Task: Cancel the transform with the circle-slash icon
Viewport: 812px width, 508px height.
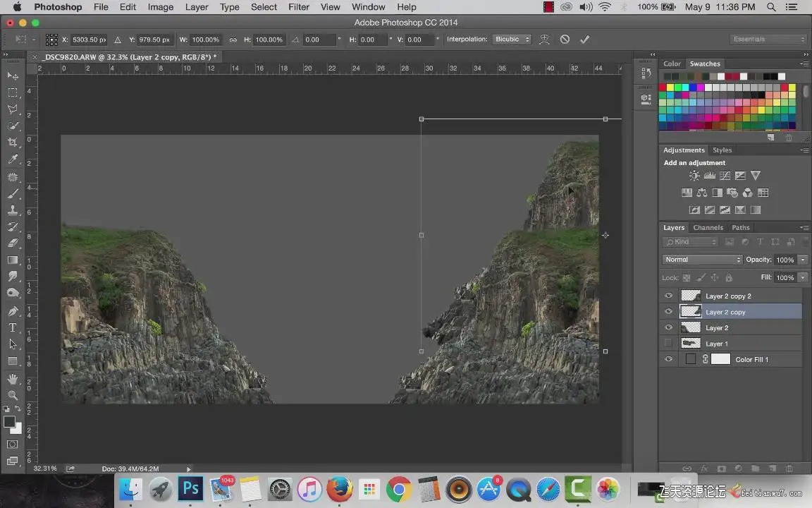Action: 565,40
